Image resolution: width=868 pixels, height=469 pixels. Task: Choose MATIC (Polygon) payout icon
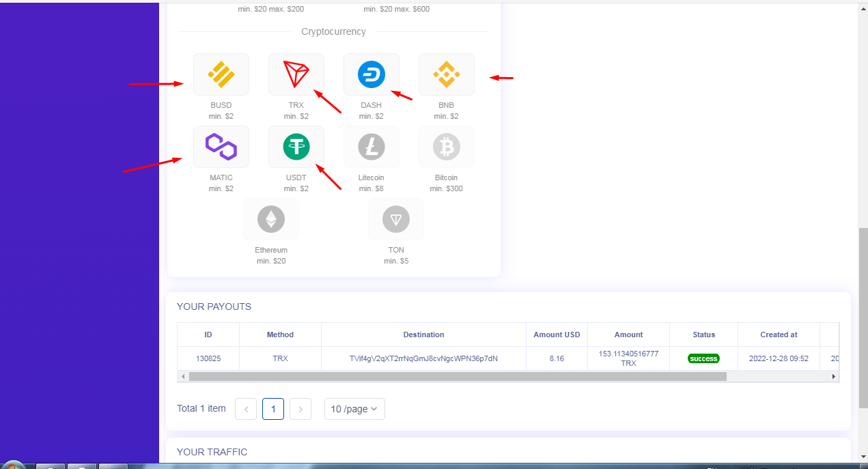tap(221, 147)
